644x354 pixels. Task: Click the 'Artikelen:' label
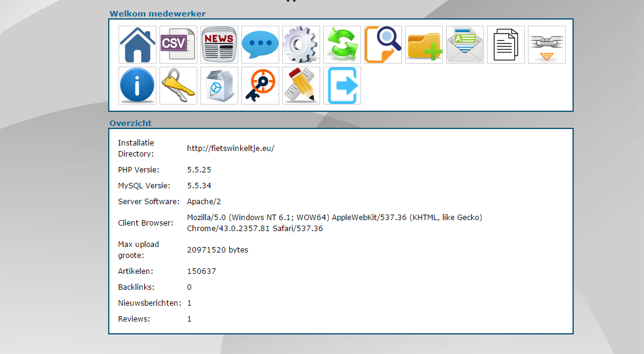tap(135, 271)
